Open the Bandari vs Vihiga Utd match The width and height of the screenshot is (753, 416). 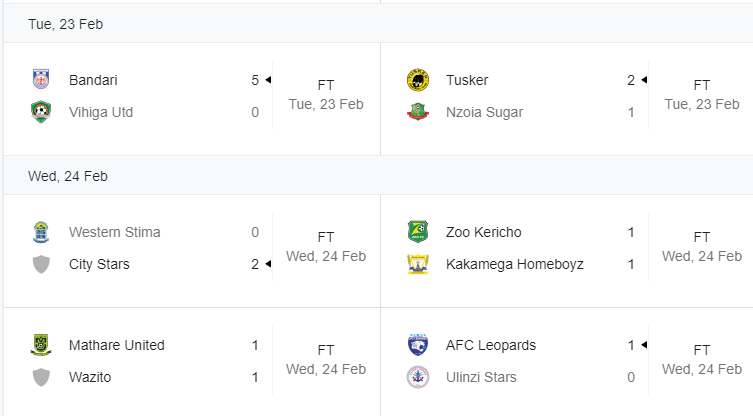(192, 98)
